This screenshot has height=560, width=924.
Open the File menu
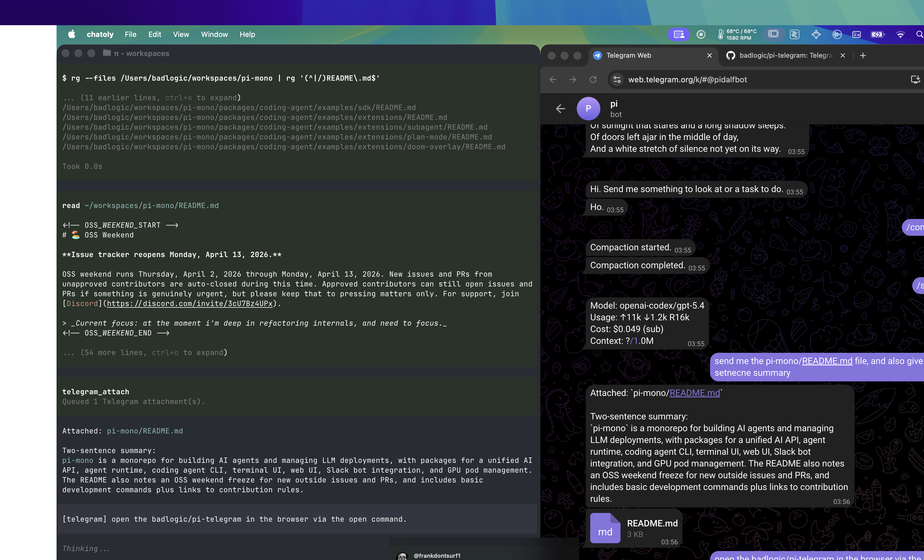coord(130,34)
